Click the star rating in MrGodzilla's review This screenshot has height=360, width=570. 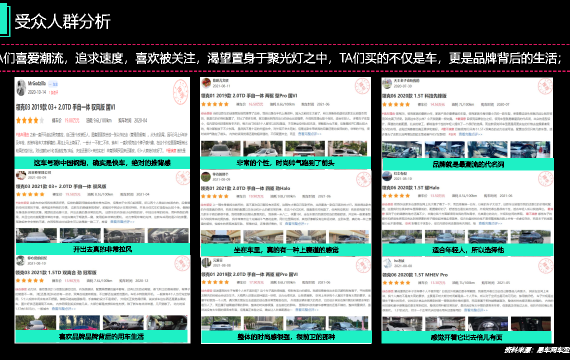pyautogui.click(x=30, y=120)
